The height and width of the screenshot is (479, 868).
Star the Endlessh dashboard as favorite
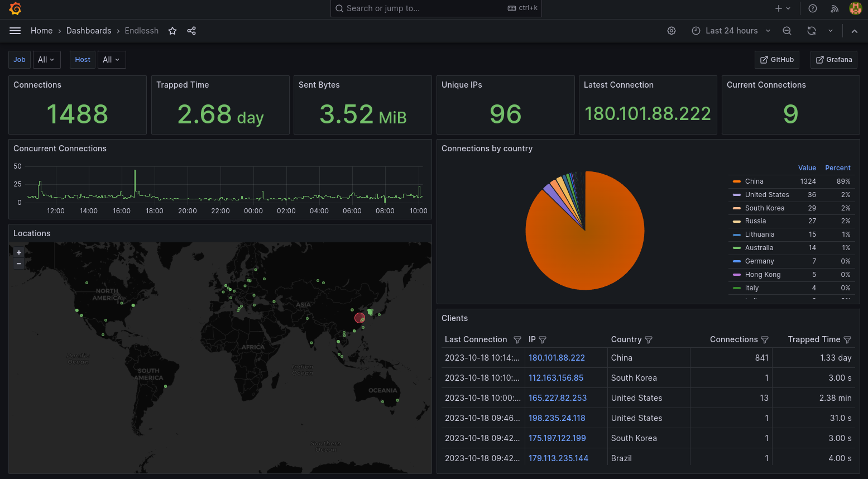[x=172, y=31]
